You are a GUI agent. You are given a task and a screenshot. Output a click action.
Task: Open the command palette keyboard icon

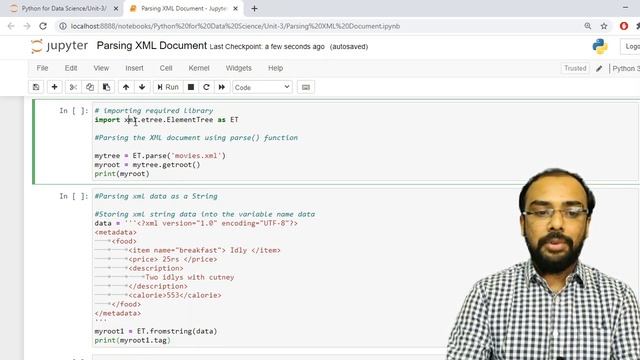click(x=306, y=87)
